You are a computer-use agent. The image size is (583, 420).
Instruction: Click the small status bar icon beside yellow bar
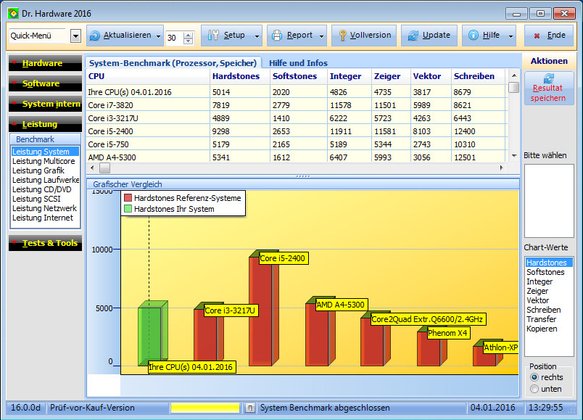coord(250,408)
